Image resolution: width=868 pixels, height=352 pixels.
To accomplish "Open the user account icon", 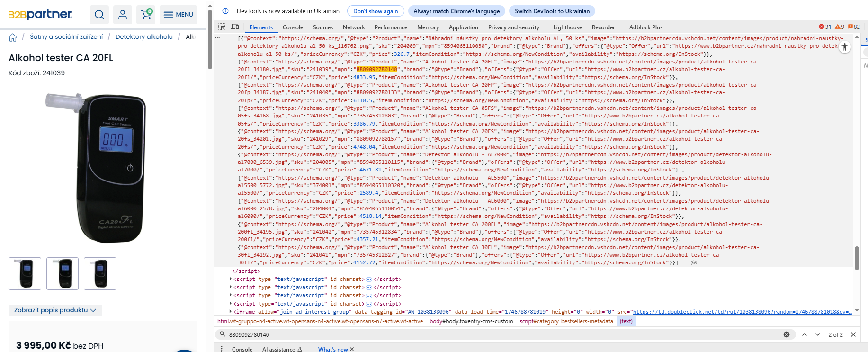I will point(123,15).
